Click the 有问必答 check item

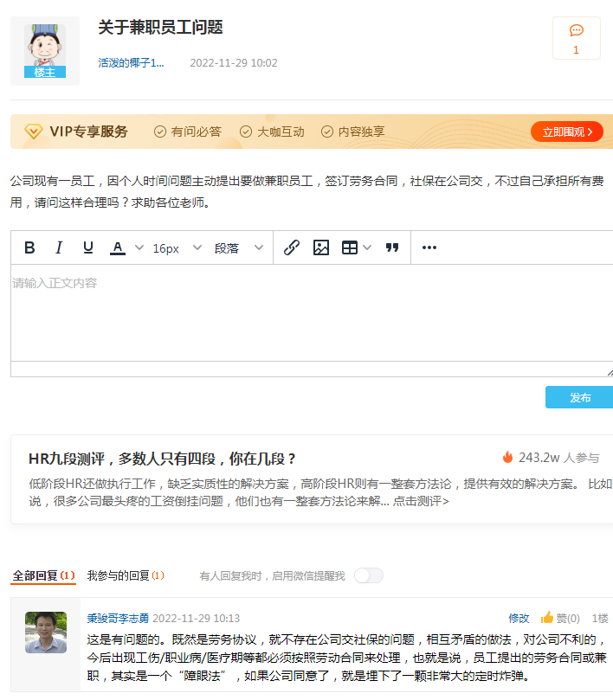pos(188,132)
